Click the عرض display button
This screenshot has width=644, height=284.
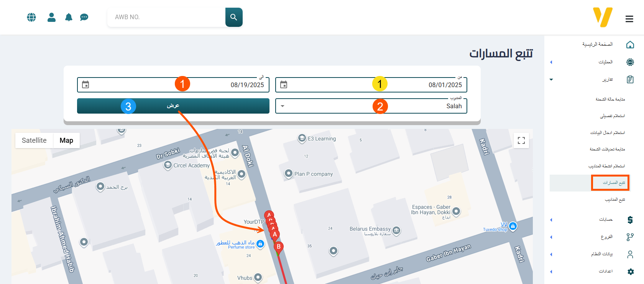coord(173,106)
